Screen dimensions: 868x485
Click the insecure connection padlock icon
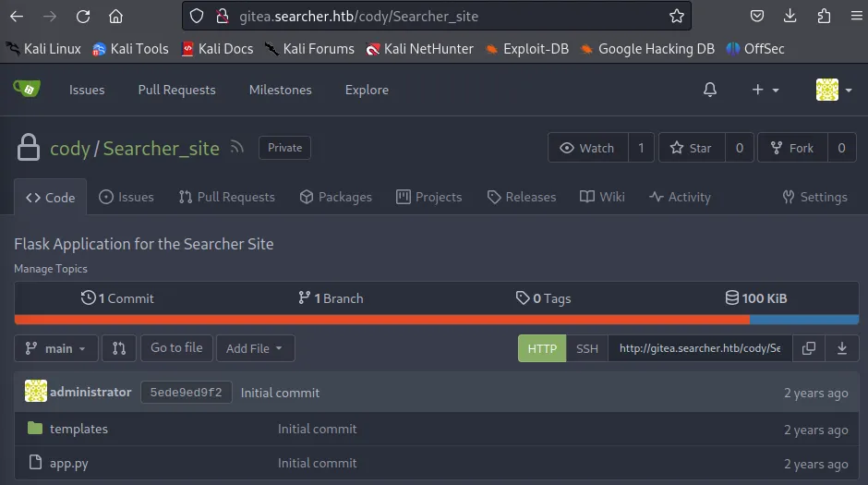click(223, 16)
